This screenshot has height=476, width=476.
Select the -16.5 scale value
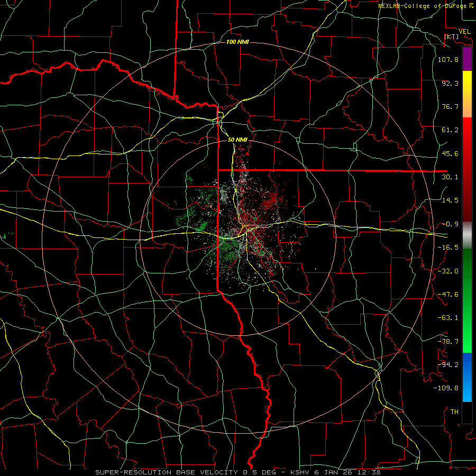pos(448,248)
